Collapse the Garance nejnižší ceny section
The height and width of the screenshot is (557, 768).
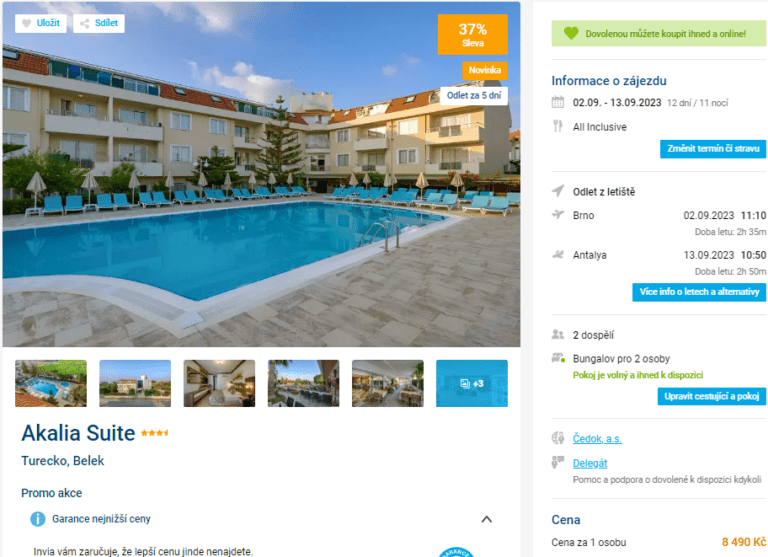pos(486,519)
